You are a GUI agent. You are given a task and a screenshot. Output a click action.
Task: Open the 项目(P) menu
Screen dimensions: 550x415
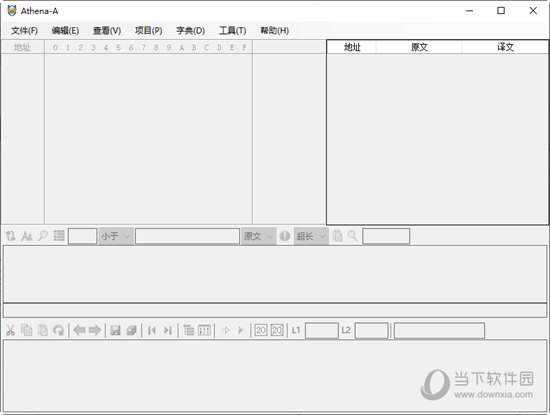(148, 31)
